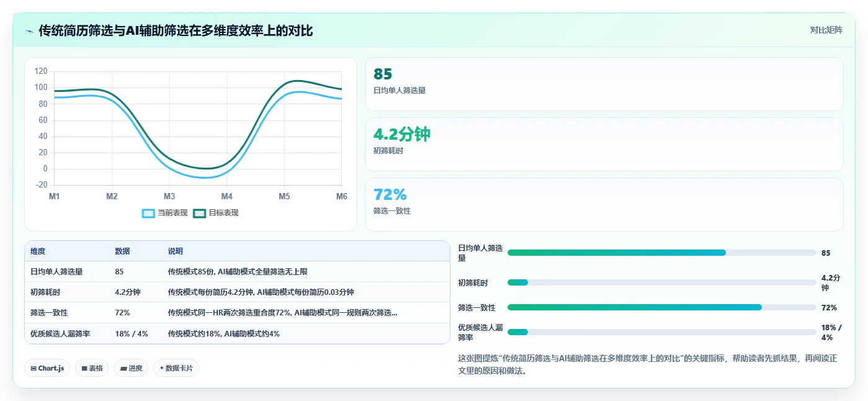The height and width of the screenshot is (401, 868).
Task: Click the lightning icon beside the title
Action: pyautogui.click(x=30, y=31)
